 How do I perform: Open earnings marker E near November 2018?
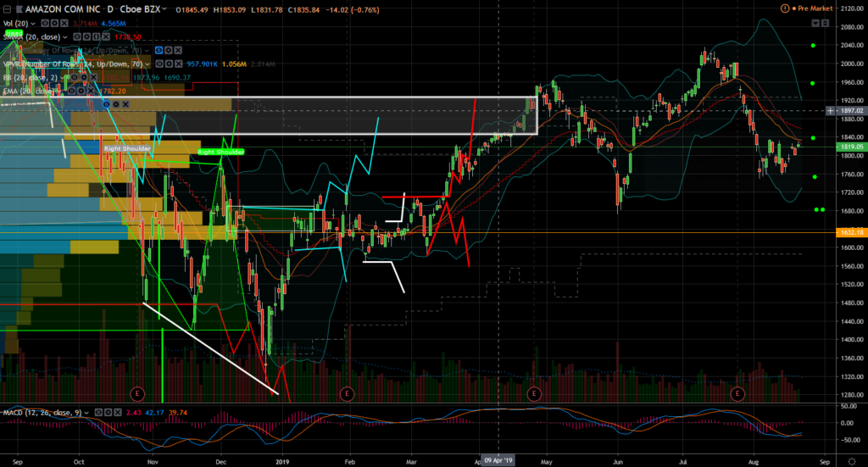click(137, 394)
